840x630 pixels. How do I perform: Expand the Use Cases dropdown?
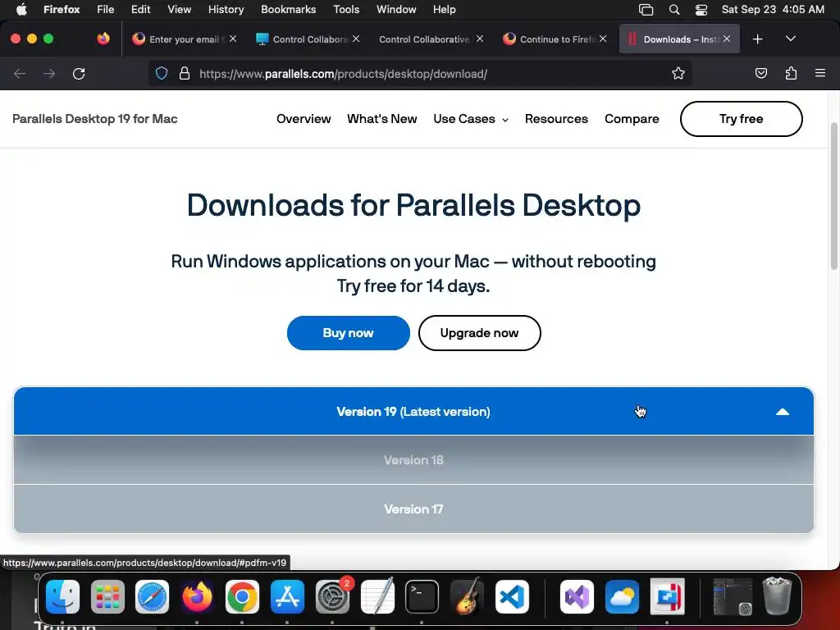[470, 119]
